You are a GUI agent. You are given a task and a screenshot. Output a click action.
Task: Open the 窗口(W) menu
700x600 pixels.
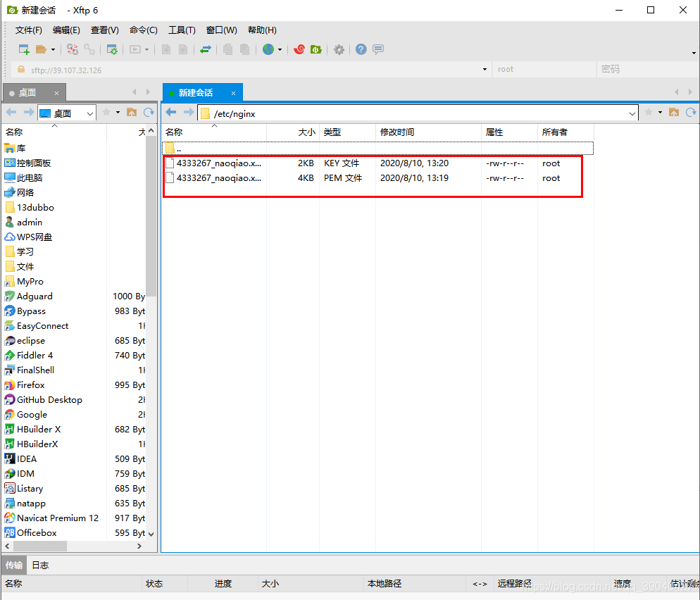click(221, 30)
